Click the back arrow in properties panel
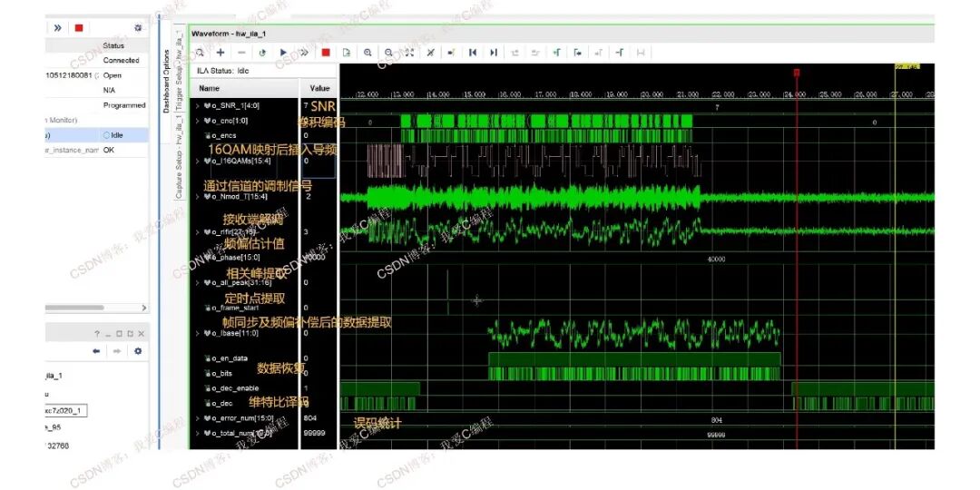The width and height of the screenshot is (980, 490). (x=96, y=351)
